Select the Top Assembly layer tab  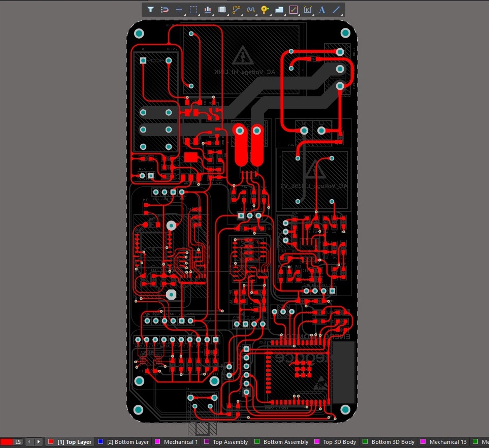(x=230, y=442)
